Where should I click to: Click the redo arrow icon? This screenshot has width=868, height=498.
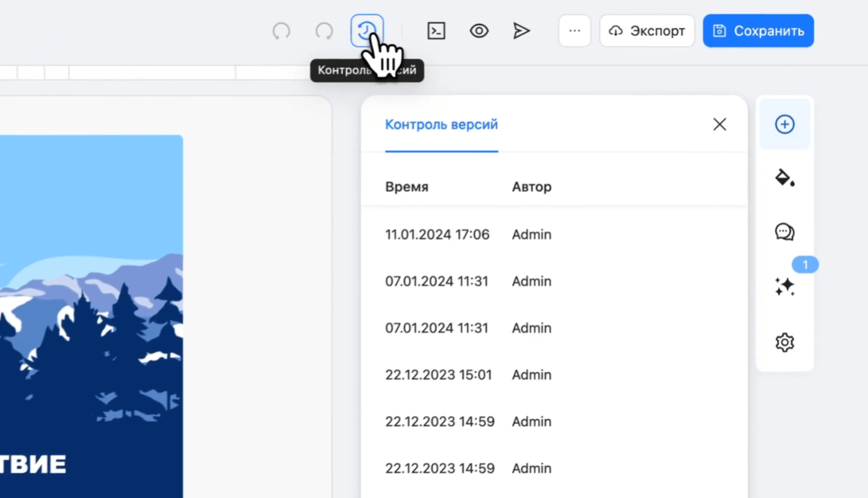pos(324,31)
